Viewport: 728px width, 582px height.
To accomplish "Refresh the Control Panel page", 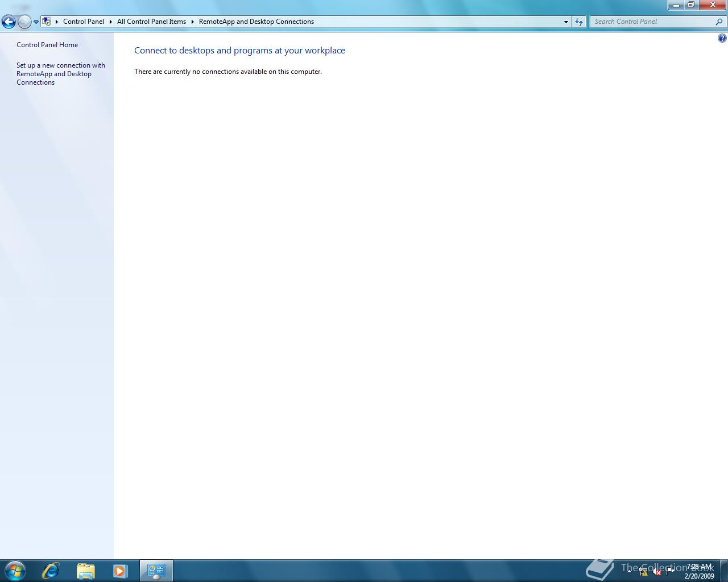I will point(579,22).
